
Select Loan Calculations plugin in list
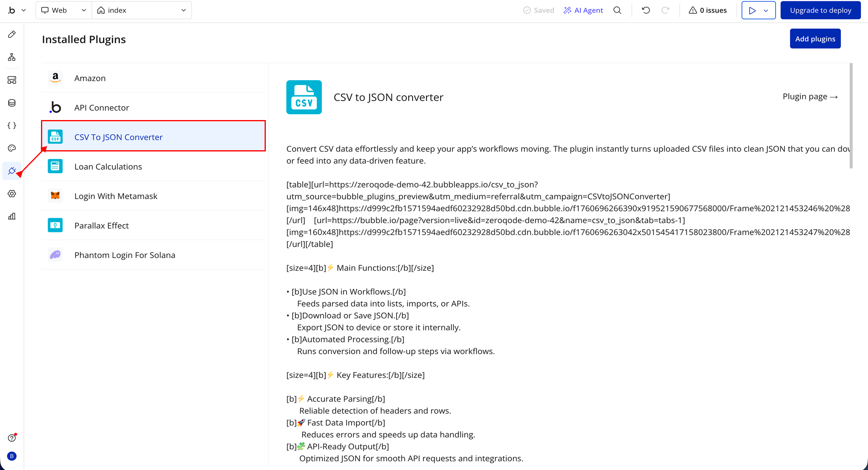pyautogui.click(x=108, y=167)
